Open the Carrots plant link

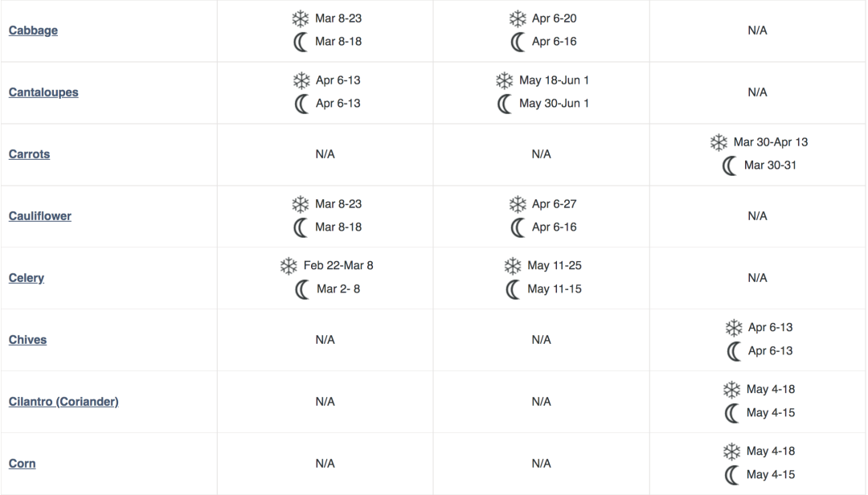[x=30, y=154]
